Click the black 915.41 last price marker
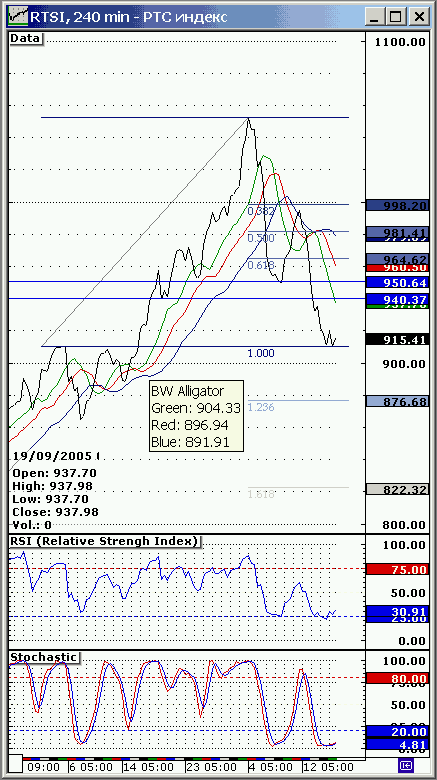The height and width of the screenshot is (780, 437). point(397,340)
